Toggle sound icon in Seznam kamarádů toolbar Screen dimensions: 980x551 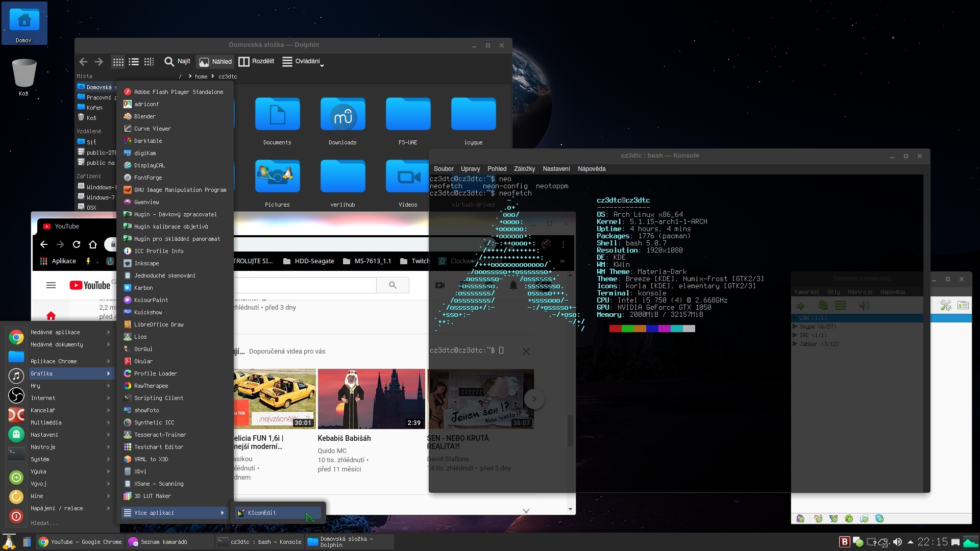point(864,305)
